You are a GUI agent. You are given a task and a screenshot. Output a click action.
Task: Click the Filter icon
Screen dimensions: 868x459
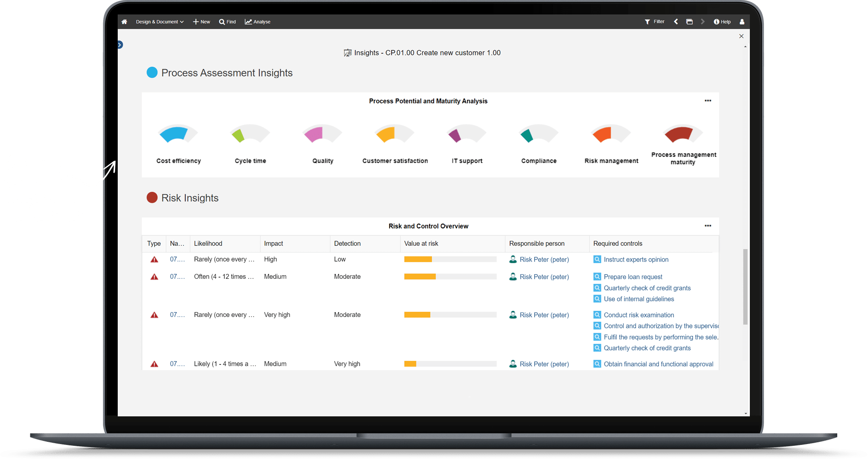click(647, 22)
